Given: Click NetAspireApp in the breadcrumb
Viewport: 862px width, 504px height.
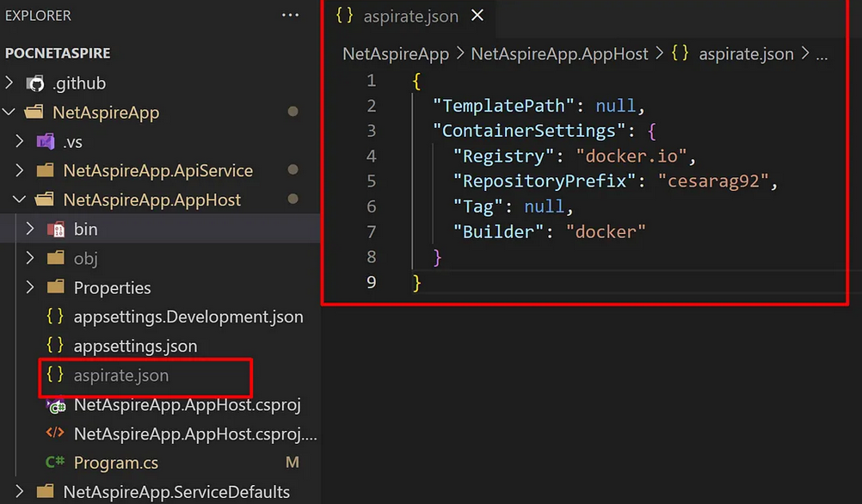Looking at the screenshot, I should coord(396,54).
